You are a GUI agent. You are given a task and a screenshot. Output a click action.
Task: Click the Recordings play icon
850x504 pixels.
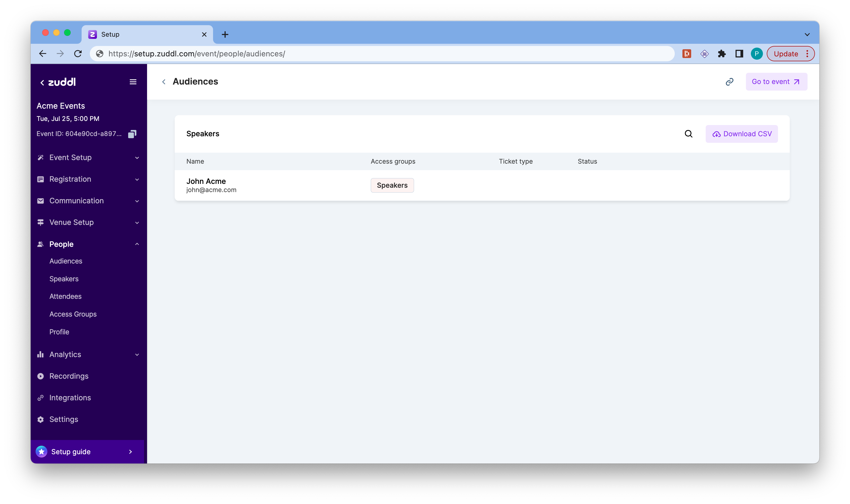coord(41,376)
